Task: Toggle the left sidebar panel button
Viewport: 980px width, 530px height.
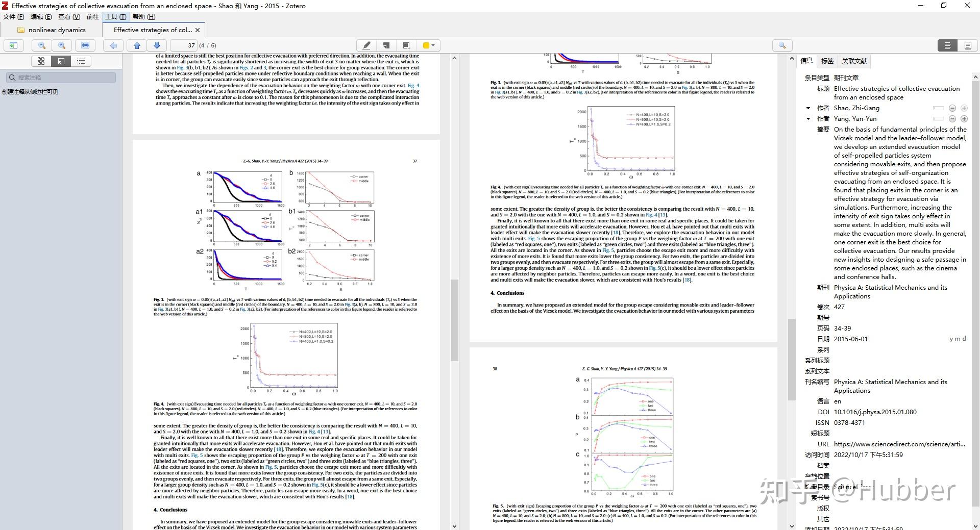Action: pyautogui.click(x=14, y=45)
